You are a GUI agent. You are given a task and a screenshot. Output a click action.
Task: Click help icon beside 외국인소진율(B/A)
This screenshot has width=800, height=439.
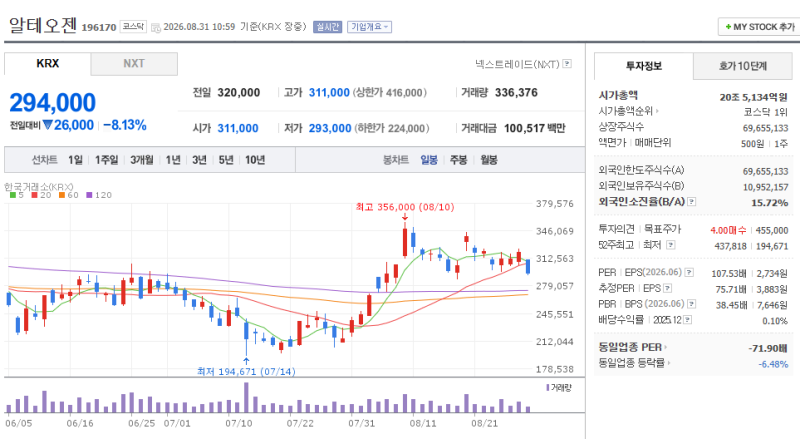691,202
